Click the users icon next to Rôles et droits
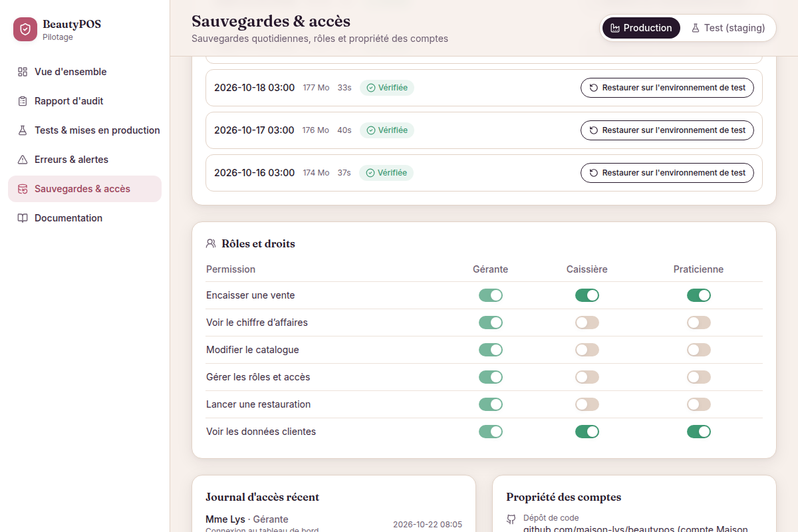The image size is (798, 532). point(211,243)
